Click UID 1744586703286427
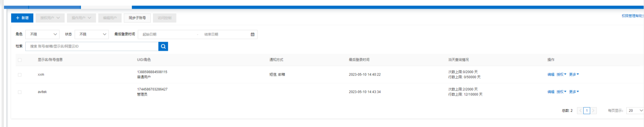The height and width of the screenshot is (127, 644). (x=152, y=89)
